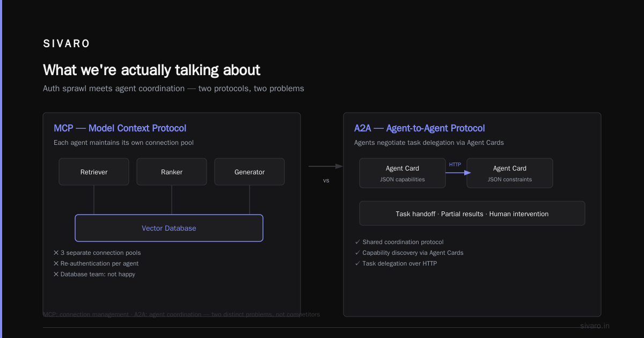The height and width of the screenshot is (338, 644).
Task: Click the checkmark beside 'Capability discovery via Agent Cards'
Action: 357,253
